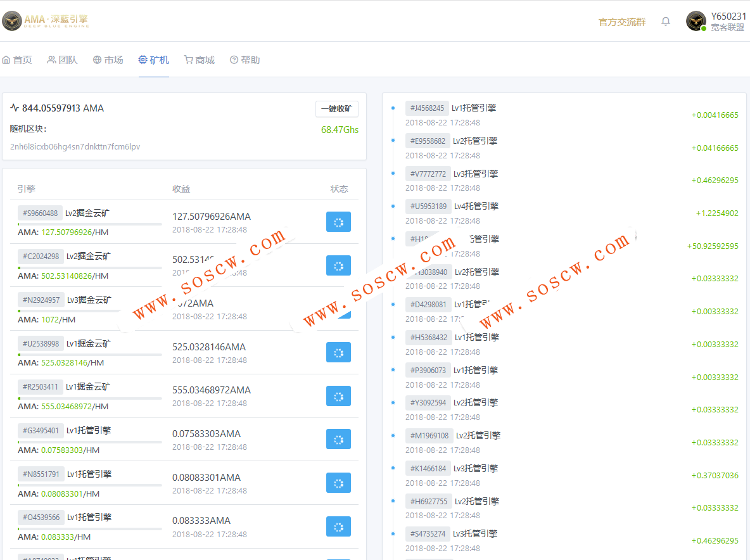Click the +0.37037036 reward amount
This screenshot has height=560, width=750.
715,475
